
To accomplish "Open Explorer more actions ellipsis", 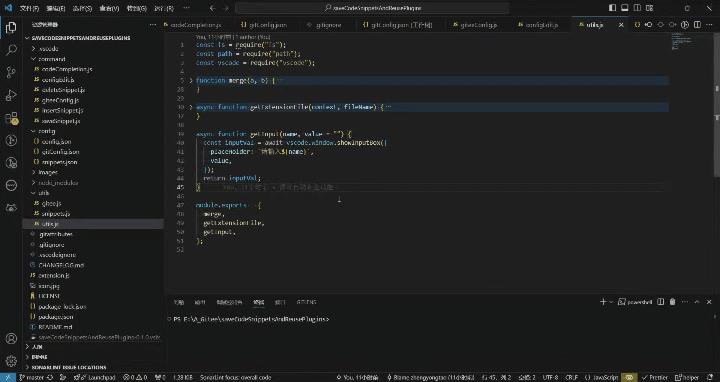I will 153,25.
